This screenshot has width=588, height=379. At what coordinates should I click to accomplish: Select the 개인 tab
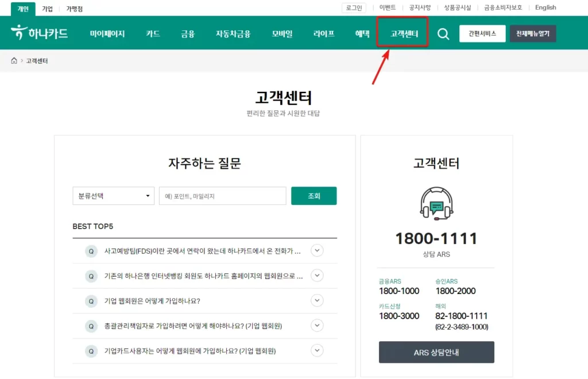pos(23,9)
